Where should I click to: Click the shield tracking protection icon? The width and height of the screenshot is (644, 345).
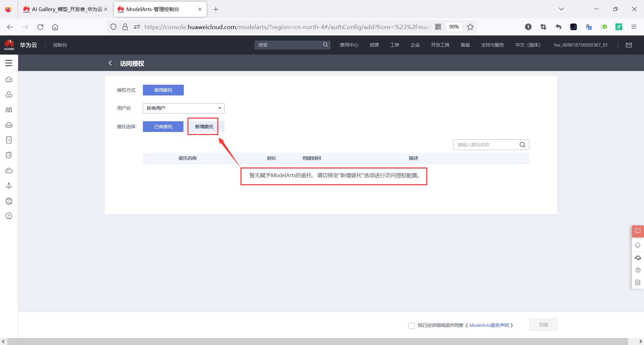[113, 27]
